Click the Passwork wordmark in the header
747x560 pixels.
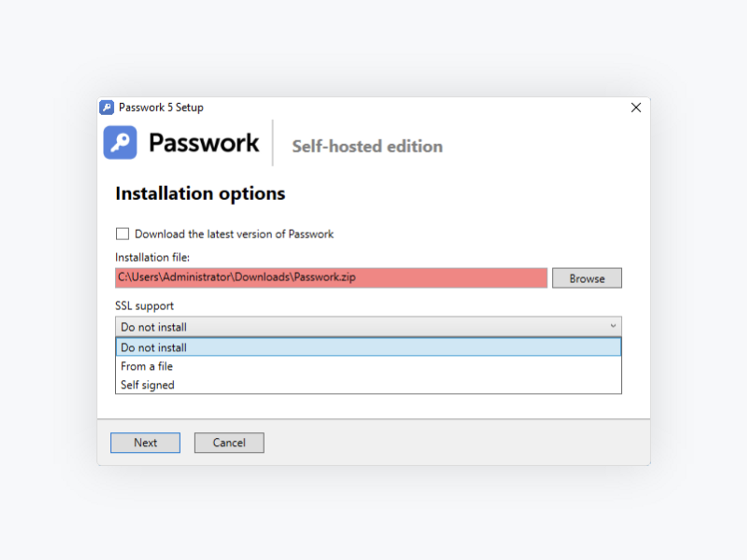(204, 143)
